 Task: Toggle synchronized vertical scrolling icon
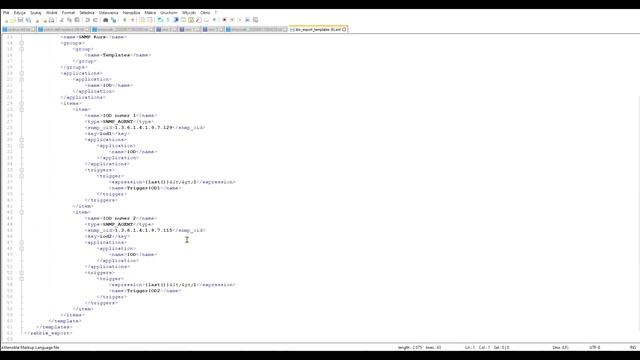click(x=142, y=20)
